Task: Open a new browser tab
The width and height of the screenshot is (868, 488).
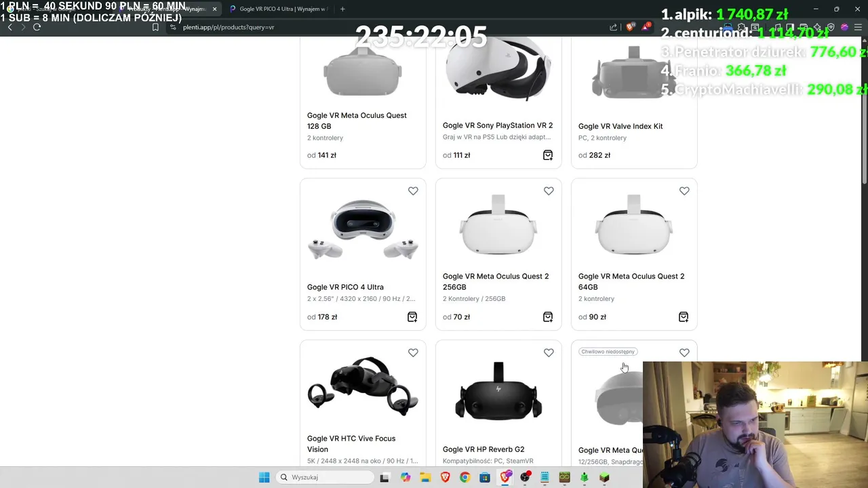Action: coord(342,9)
